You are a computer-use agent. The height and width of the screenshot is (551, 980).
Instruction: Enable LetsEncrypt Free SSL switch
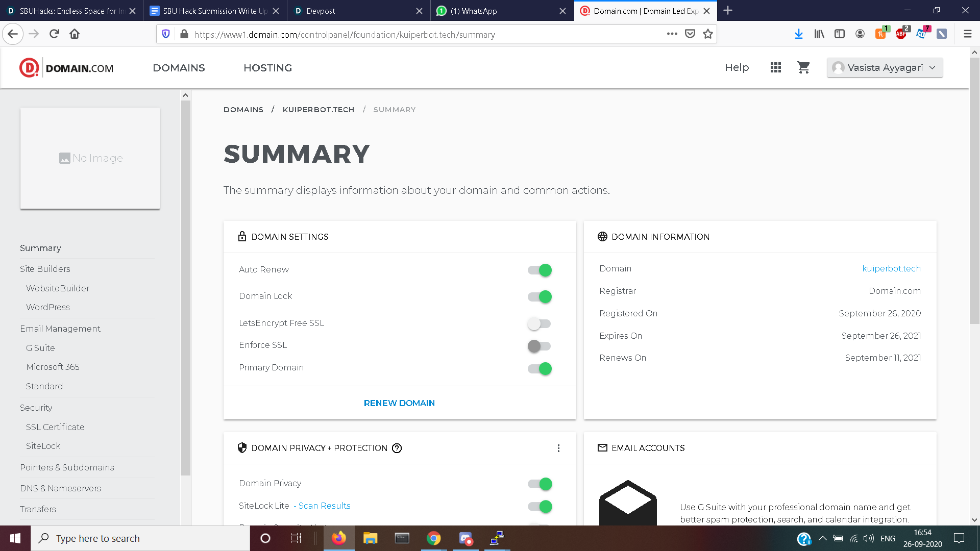point(540,323)
